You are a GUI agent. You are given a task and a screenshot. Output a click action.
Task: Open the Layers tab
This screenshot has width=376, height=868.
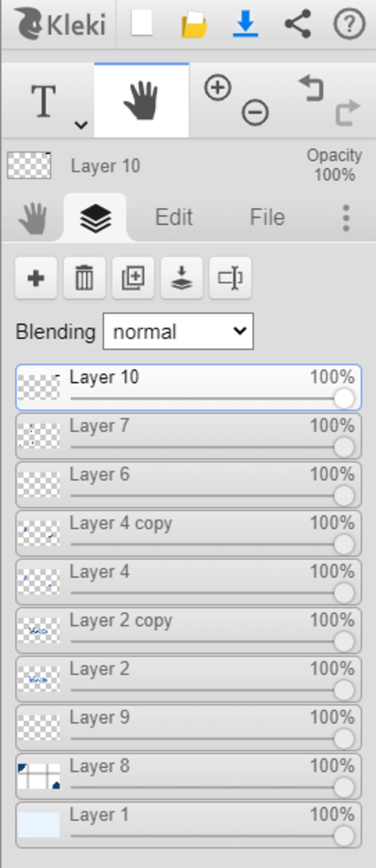point(95,218)
